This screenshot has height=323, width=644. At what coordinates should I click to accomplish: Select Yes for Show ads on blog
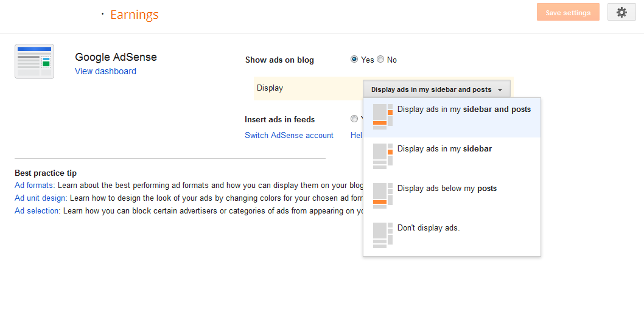[x=354, y=60]
